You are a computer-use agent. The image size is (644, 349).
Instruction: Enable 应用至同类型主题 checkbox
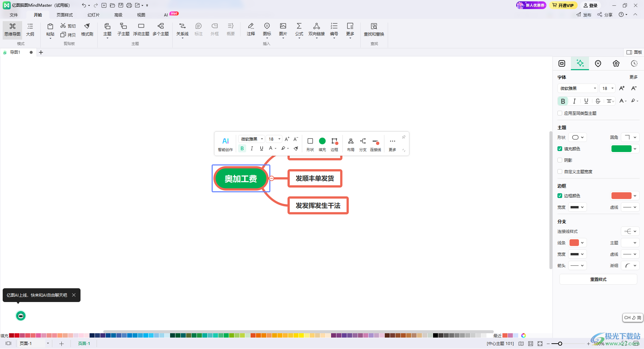click(560, 113)
